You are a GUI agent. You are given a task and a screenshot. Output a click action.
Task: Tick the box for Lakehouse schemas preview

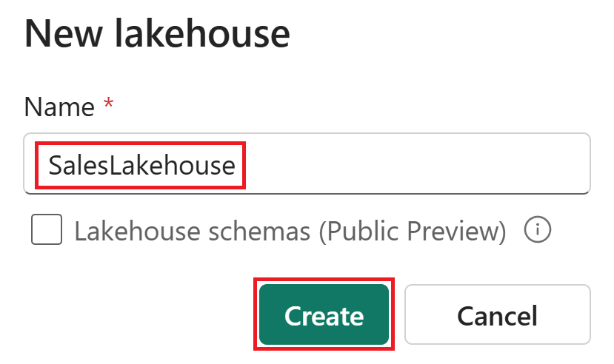coord(47,231)
